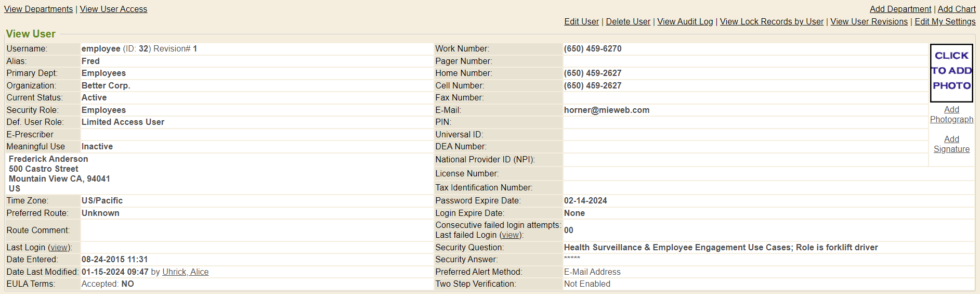View the Last Login details link
Image resolution: width=980 pixels, height=294 pixels.
click(x=59, y=248)
